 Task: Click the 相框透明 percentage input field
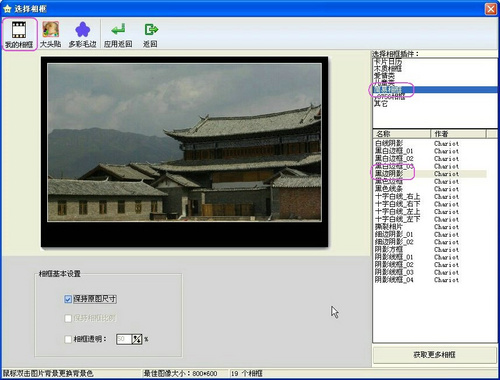tap(124, 339)
